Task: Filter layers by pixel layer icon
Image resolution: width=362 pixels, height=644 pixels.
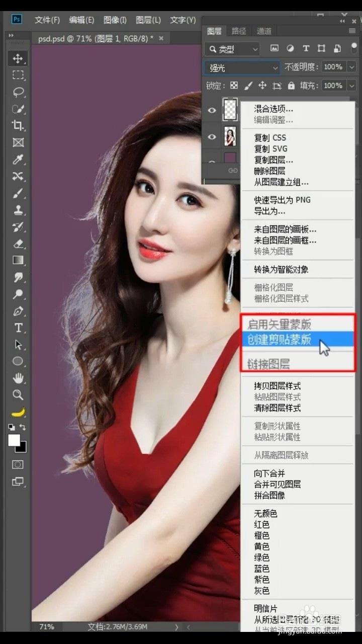Action: pyautogui.click(x=275, y=49)
